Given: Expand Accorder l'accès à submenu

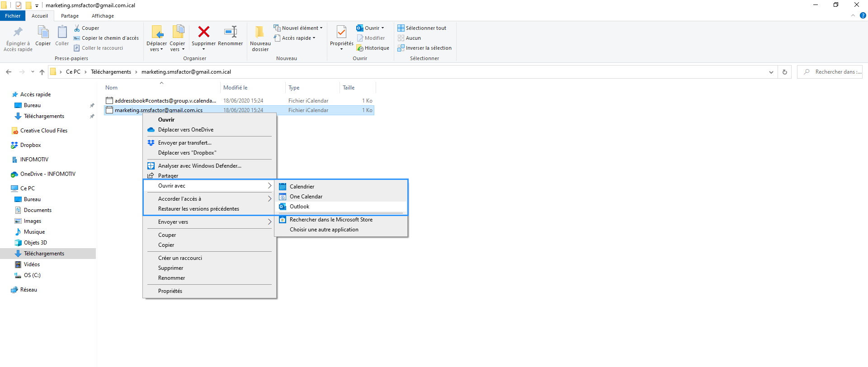Looking at the screenshot, I should [209, 199].
